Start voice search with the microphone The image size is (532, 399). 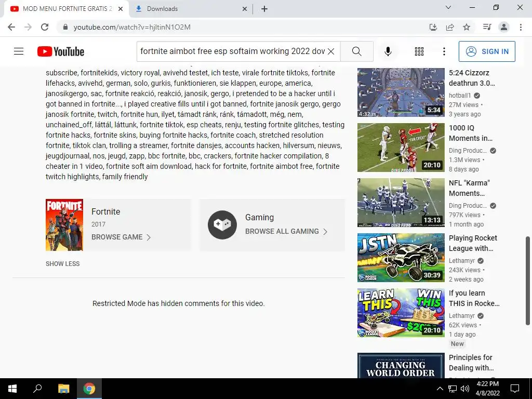(x=388, y=51)
